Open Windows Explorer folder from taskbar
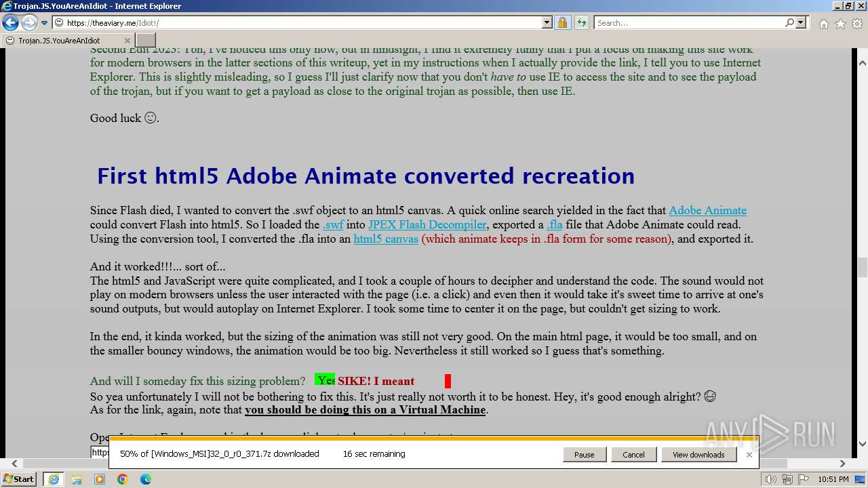868x488 pixels. click(x=77, y=479)
